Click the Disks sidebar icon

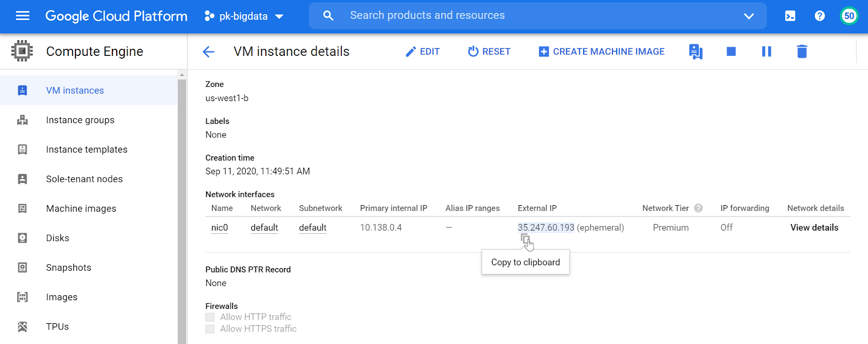coord(22,238)
